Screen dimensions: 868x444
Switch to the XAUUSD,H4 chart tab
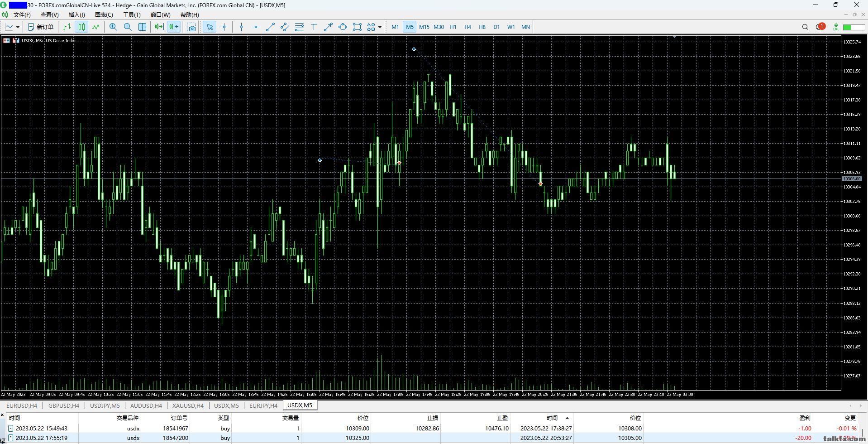point(188,405)
